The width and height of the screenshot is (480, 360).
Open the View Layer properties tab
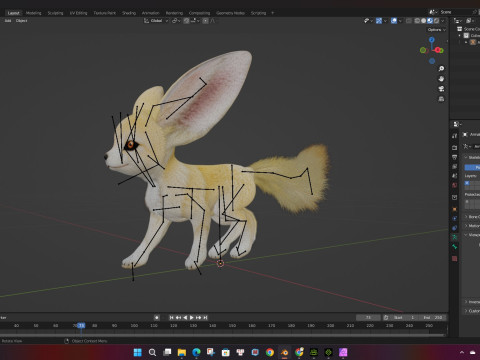[x=454, y=166]
